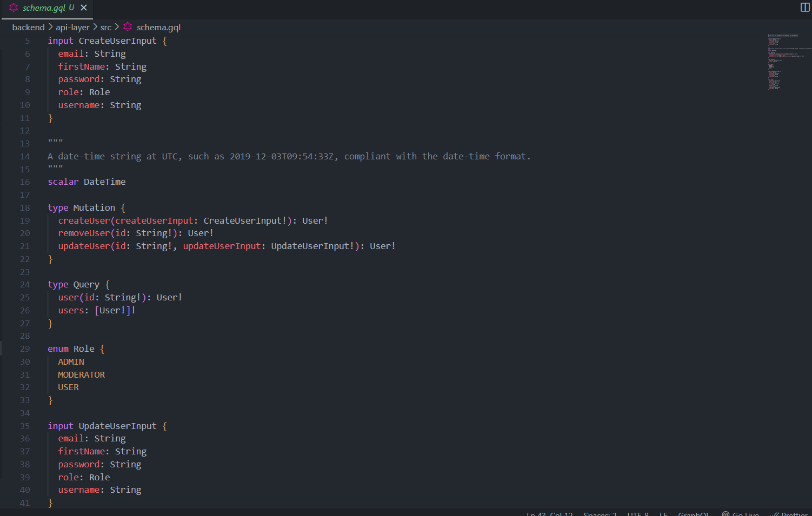
Task: Click line number 29 in the gutter
Action: pos(25,349)
